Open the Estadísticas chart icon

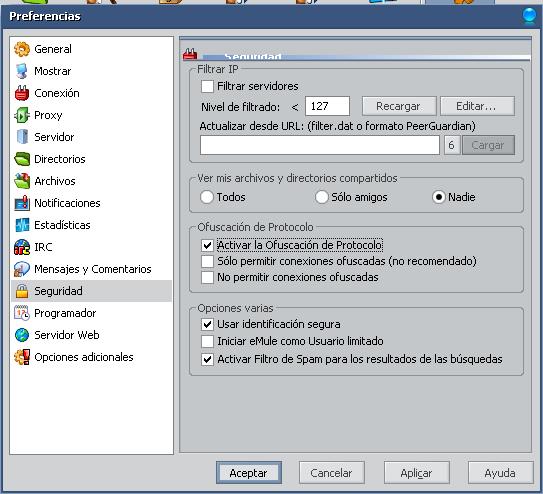[22, 225]
